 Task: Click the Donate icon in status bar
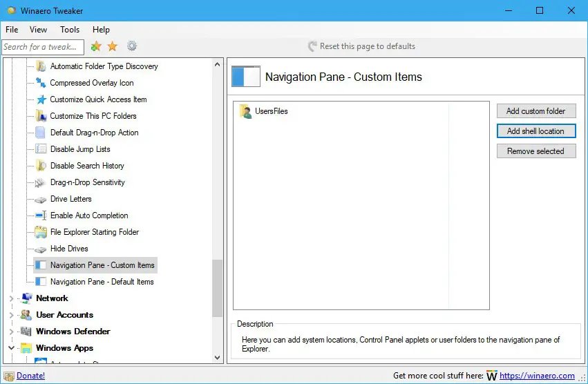coord(9,376)
